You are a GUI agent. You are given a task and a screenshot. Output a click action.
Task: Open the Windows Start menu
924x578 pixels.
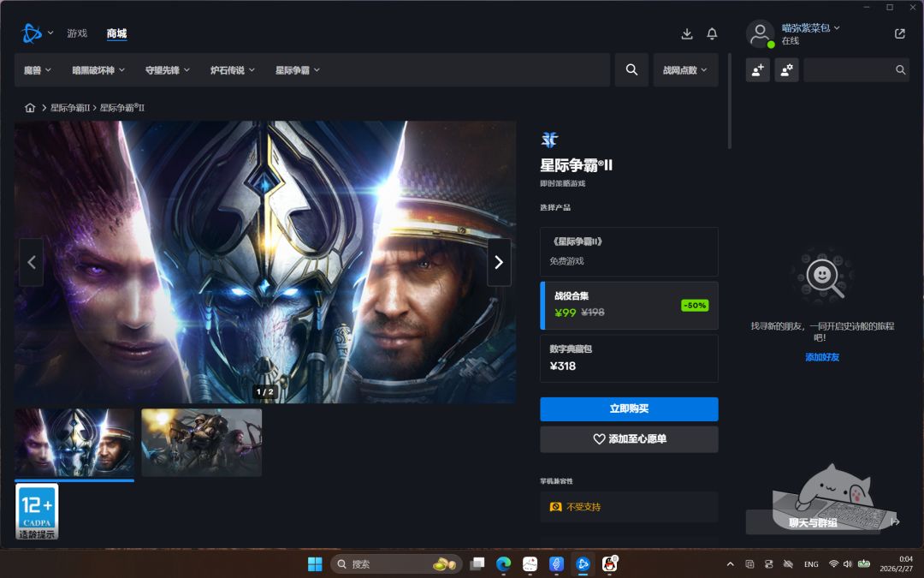pyautogui.click(x=315, y=563)
